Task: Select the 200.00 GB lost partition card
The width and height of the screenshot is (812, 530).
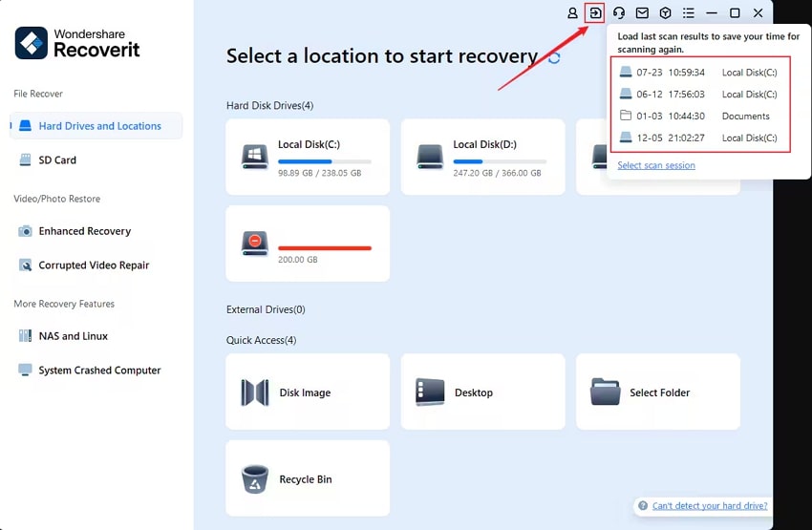Action: point(308,244)
